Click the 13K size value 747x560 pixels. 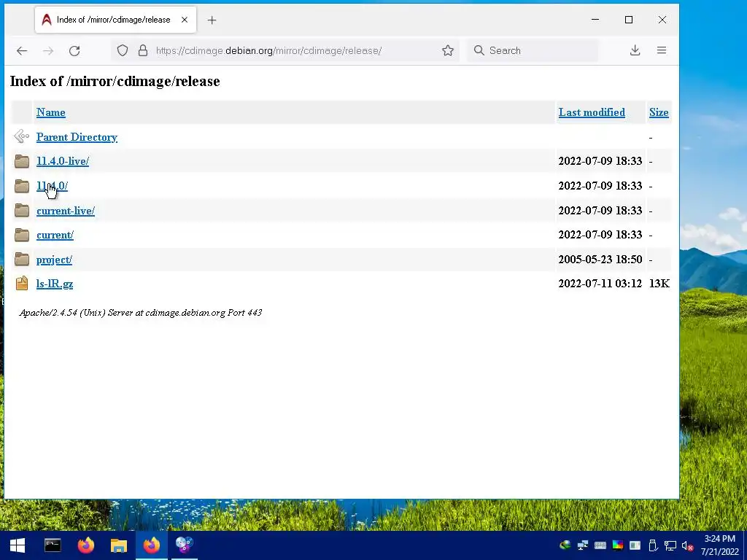point(659,284)
